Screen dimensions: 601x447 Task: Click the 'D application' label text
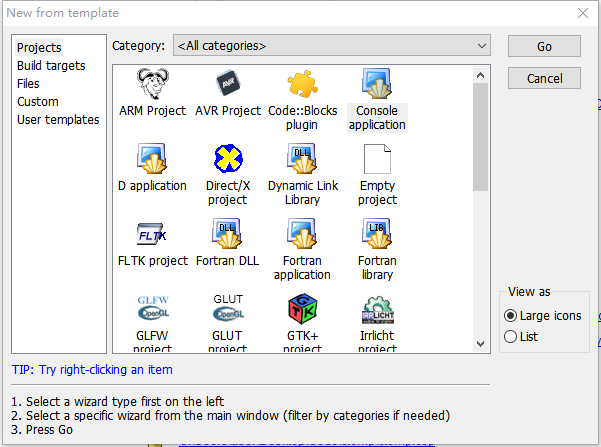click(152, 186)
